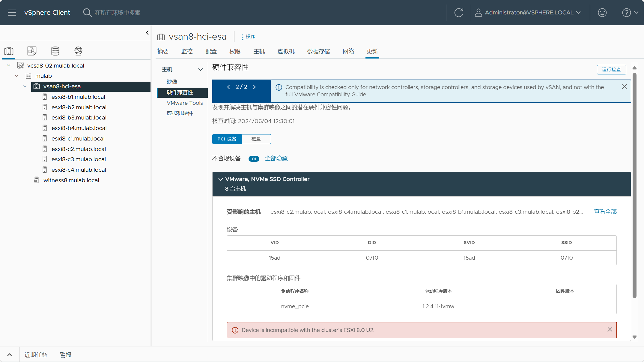644x362 pixels.
Task: Select vcsa8-02.mulab.local vCenter in tree
Action: 55,65
